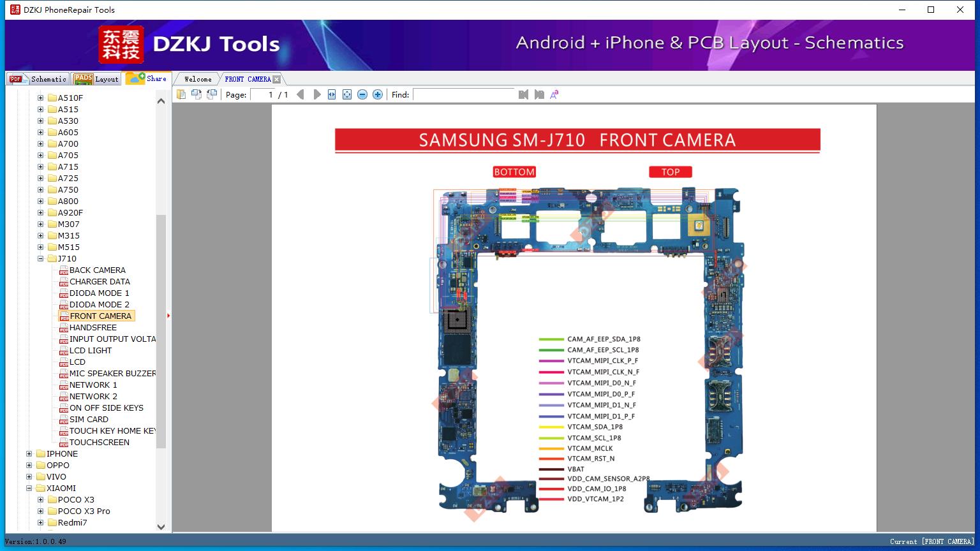The height and width of the screenshot is (551, 980).
Task: Click the NETWORK 1 PDF icon
Action: click(x=64, y=385)
